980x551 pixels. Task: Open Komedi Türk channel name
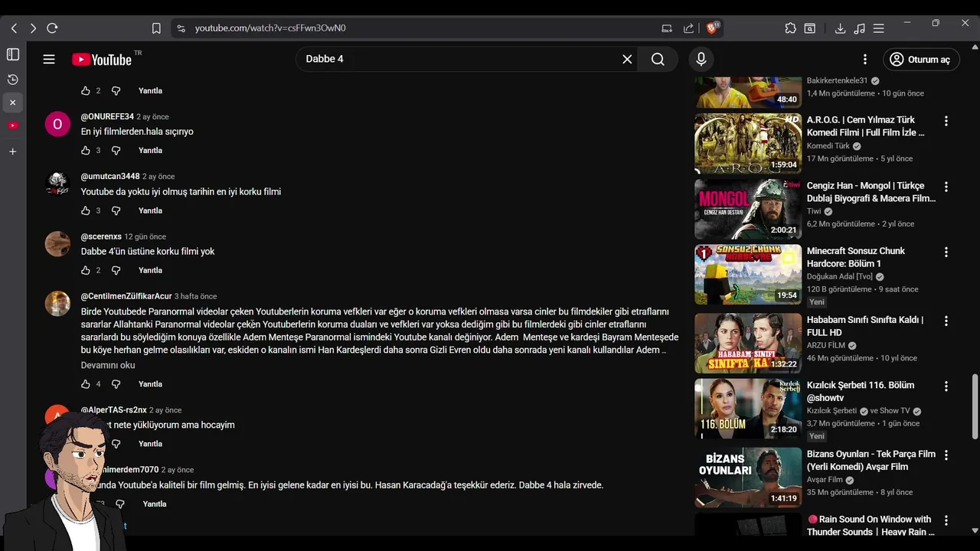click(828, 146)
